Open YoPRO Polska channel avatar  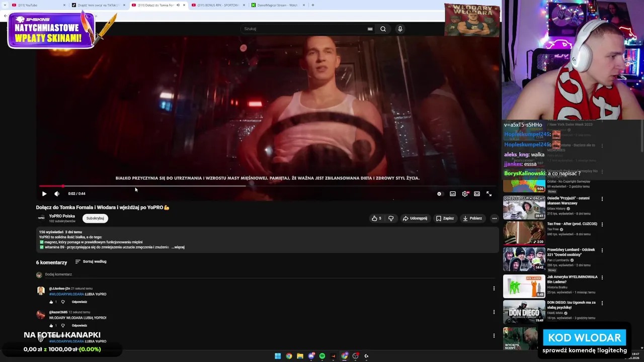pos(41,218)
